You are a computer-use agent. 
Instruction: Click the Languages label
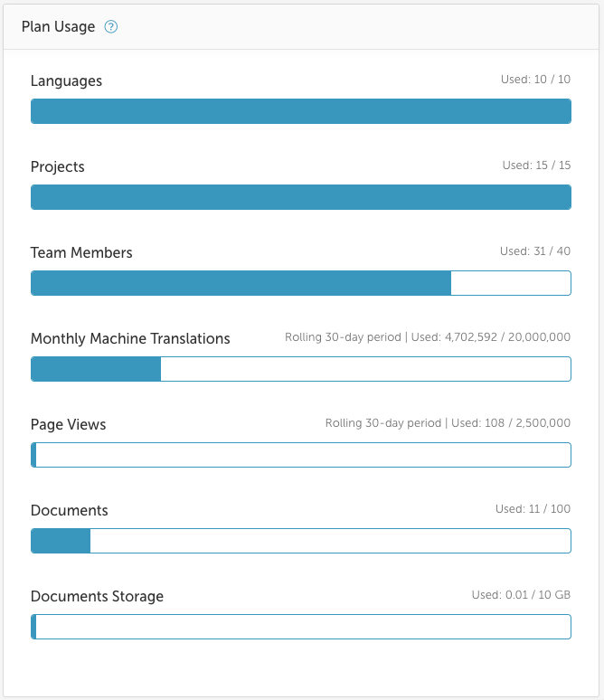pos(66,80)
